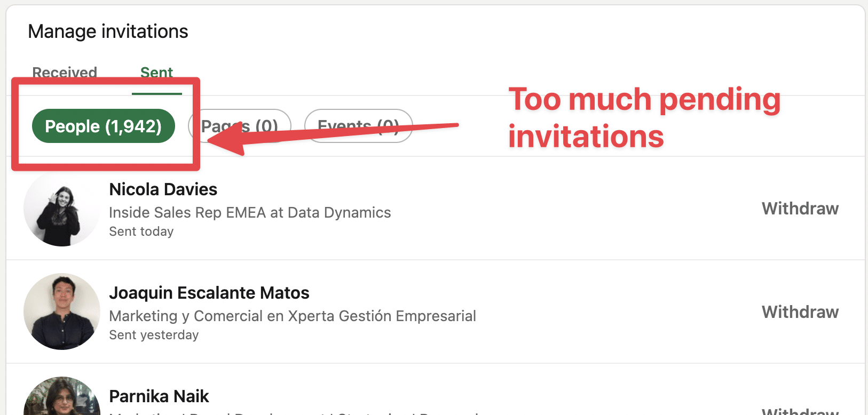Click the 'Sent today' timestamp

pos(141,231)
